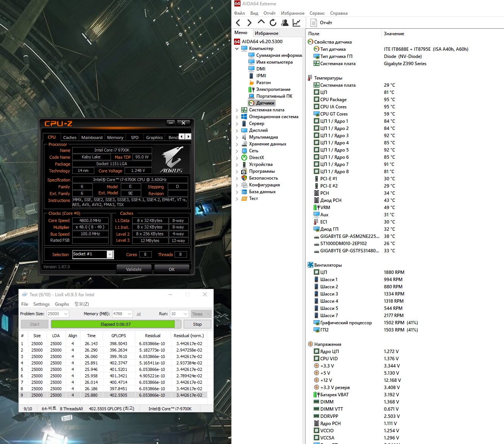
Task: Click the All memory link in LinX
Action: click(139, 314)
